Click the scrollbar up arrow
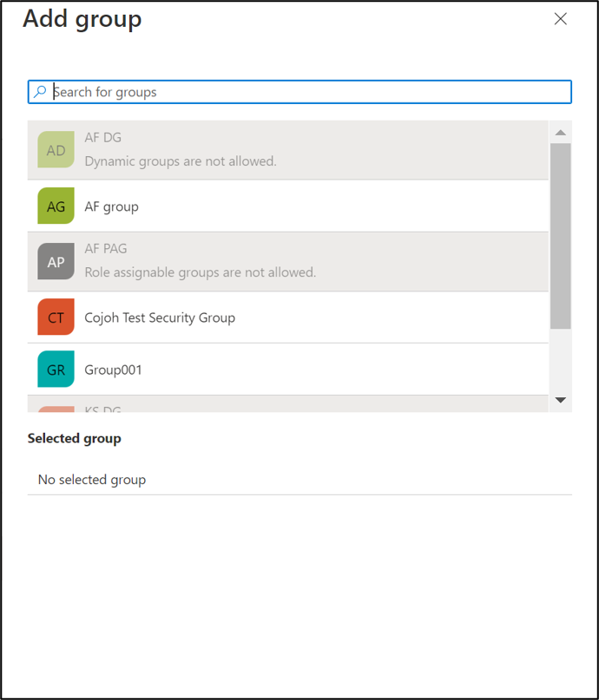 (561, 132)
